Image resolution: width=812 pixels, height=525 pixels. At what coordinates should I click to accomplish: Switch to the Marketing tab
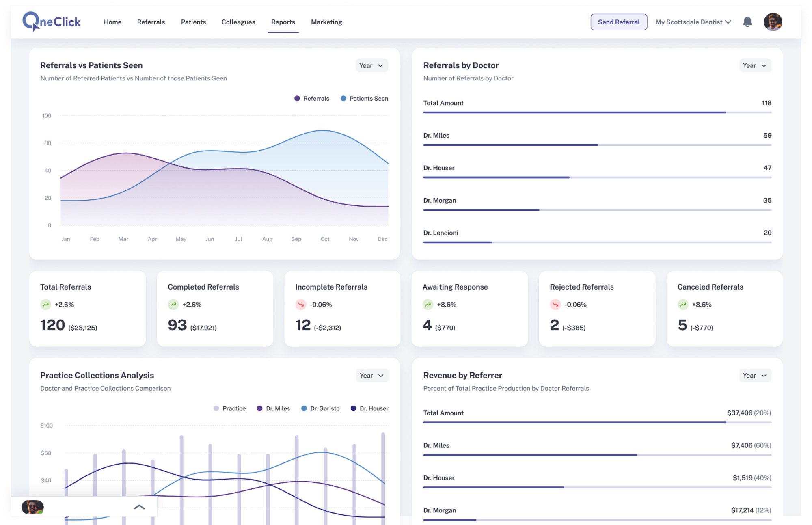326,22
